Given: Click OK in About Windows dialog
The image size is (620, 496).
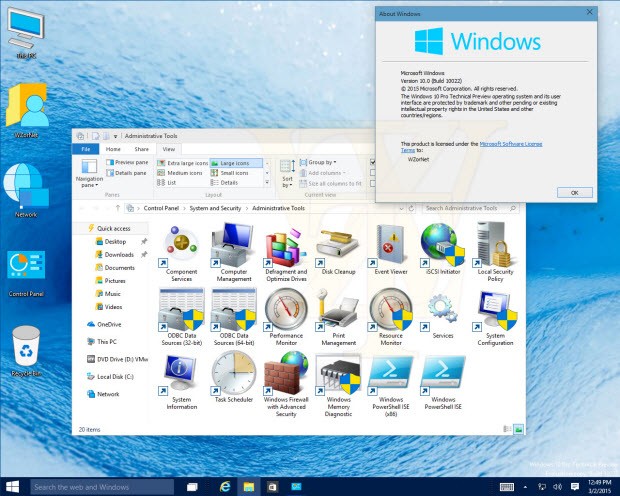Looking at the screenshot, I should tap(573, 192).
